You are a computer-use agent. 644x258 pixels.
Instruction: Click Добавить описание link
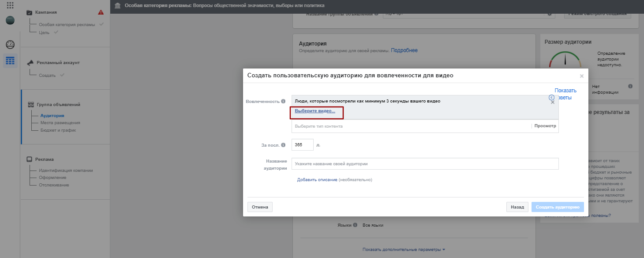[317, 180]
